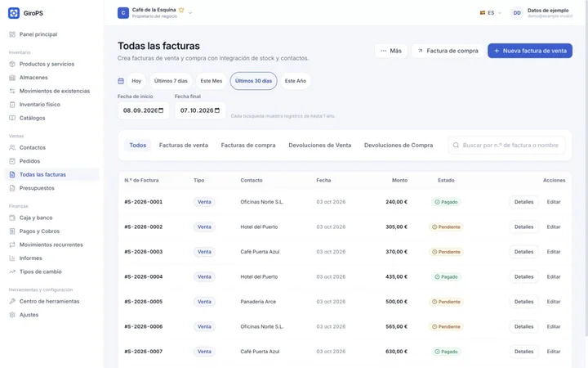Image resolution: width=588 pixels, height=368 pixels.
Task: Click the Movimientos recurrentes repeat icon
Action: click(12, 245)
